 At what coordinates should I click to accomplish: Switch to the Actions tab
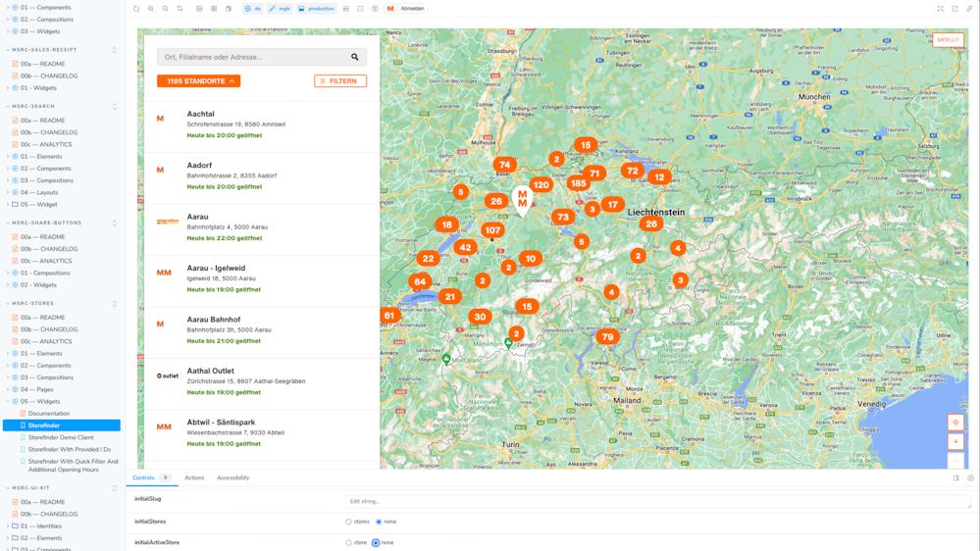194,477
